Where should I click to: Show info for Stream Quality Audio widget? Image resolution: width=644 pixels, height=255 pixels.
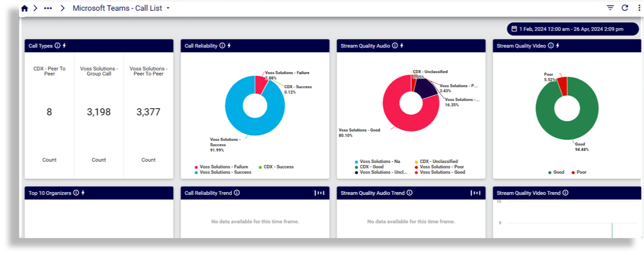tap(395, 46)
